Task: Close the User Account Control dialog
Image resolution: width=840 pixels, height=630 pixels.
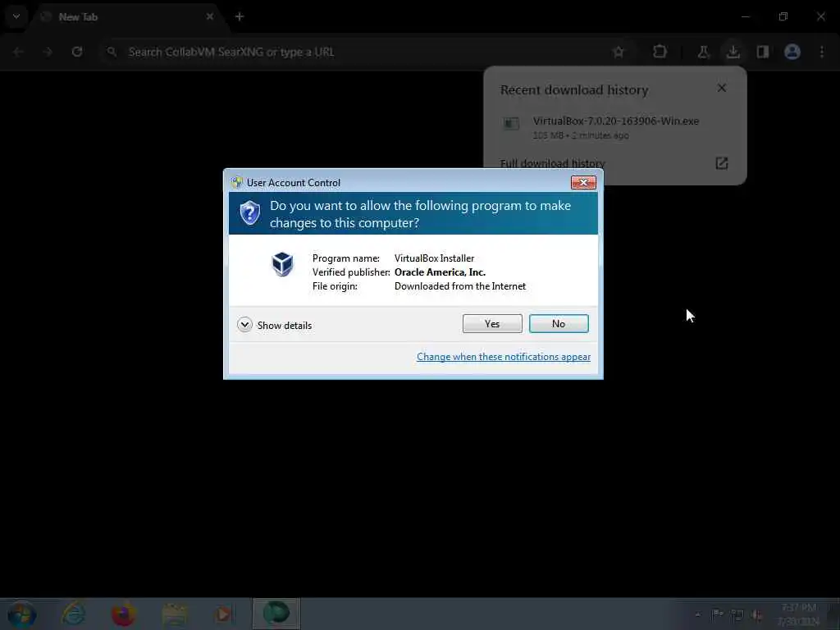Action: click(x=583, y=183)
